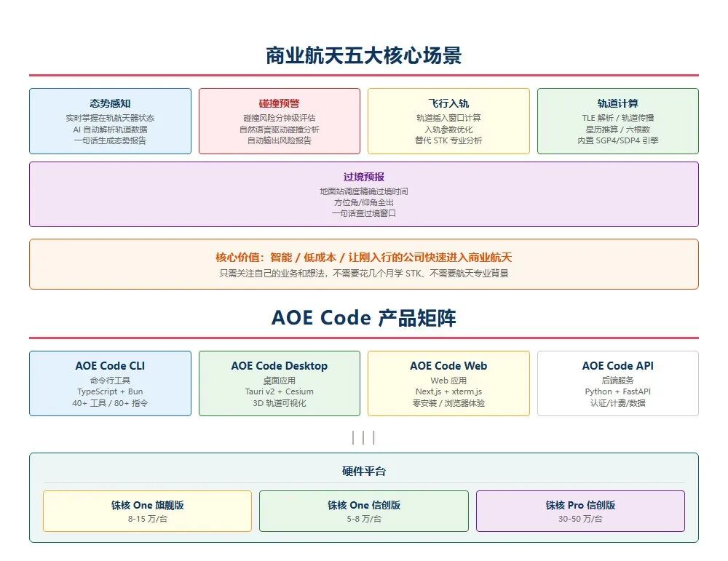Select the 飞行入轨 card title
Image resolution: width=728 pixels, height=561 pixels.
click(x=448, y=103)
